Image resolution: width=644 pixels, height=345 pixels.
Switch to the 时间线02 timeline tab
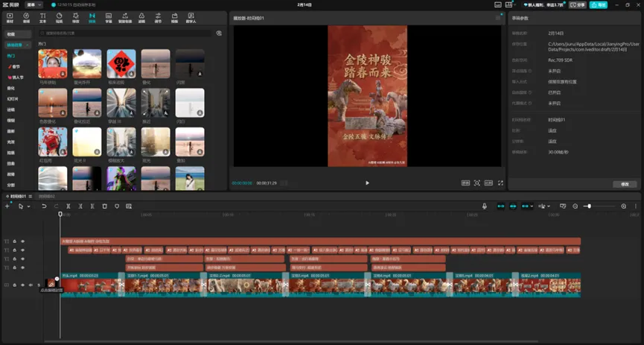click(x=47, y=197)
